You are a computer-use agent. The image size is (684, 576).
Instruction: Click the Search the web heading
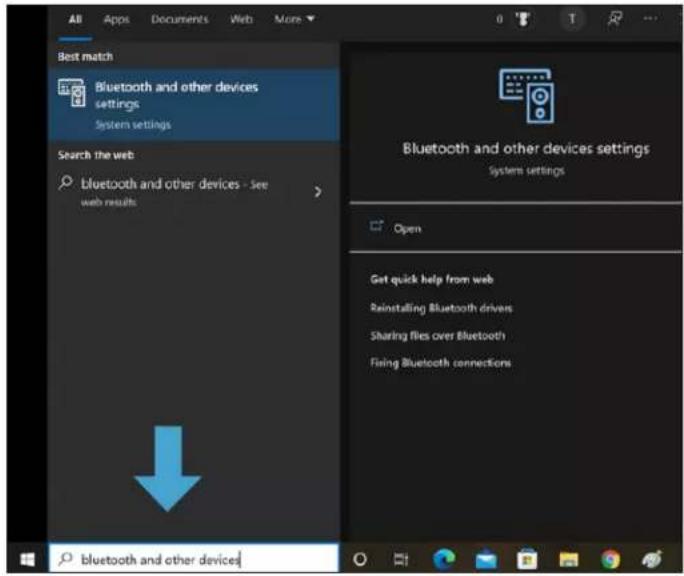tap(96, 155)
